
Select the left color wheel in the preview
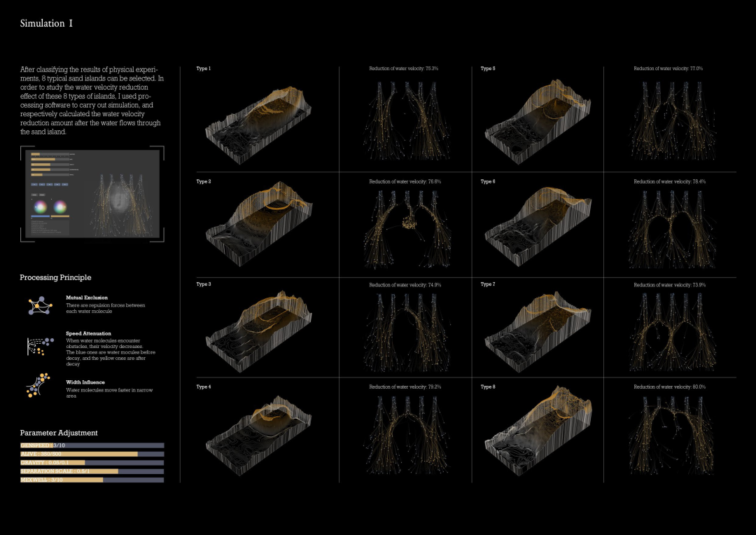[x=41, y=207]
